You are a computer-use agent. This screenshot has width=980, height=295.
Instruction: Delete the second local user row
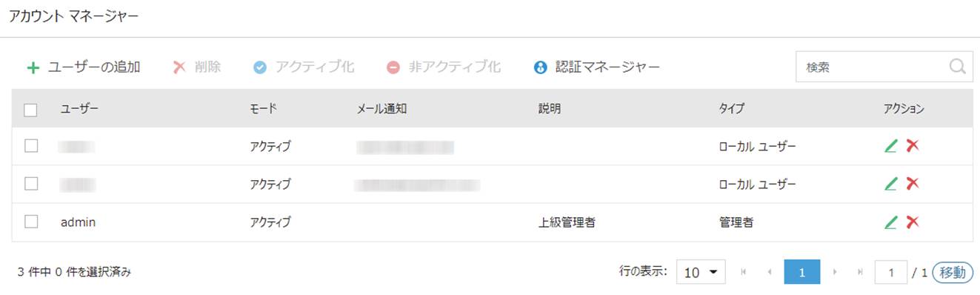point(913,184)
